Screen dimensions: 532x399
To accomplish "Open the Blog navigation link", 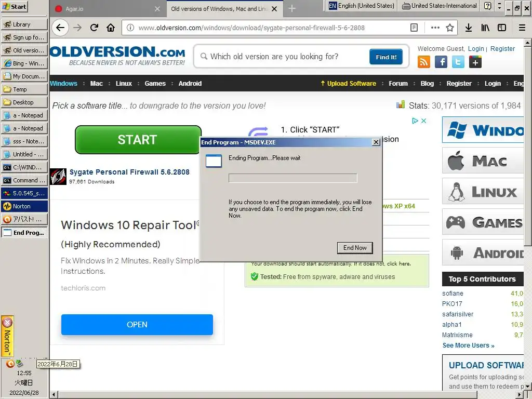I will (x=427, y=84).
